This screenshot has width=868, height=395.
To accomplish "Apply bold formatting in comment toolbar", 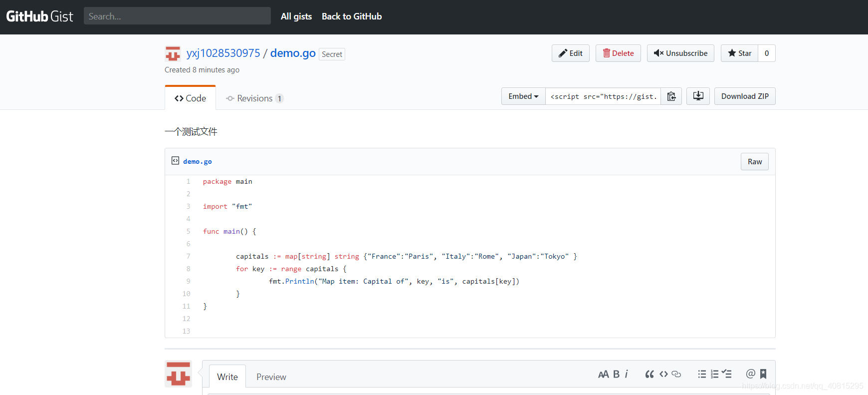I will pyautogui.click(x=616, y=374).
